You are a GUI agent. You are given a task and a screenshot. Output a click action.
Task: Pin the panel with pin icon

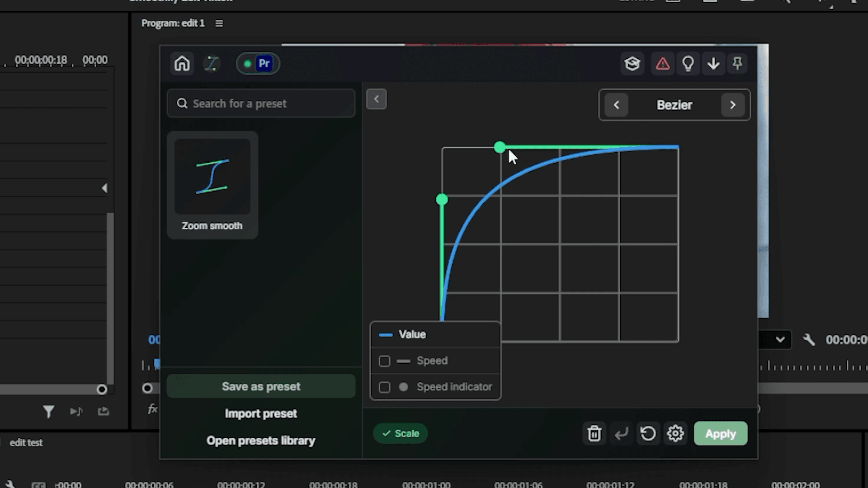[x=737, y=64]
